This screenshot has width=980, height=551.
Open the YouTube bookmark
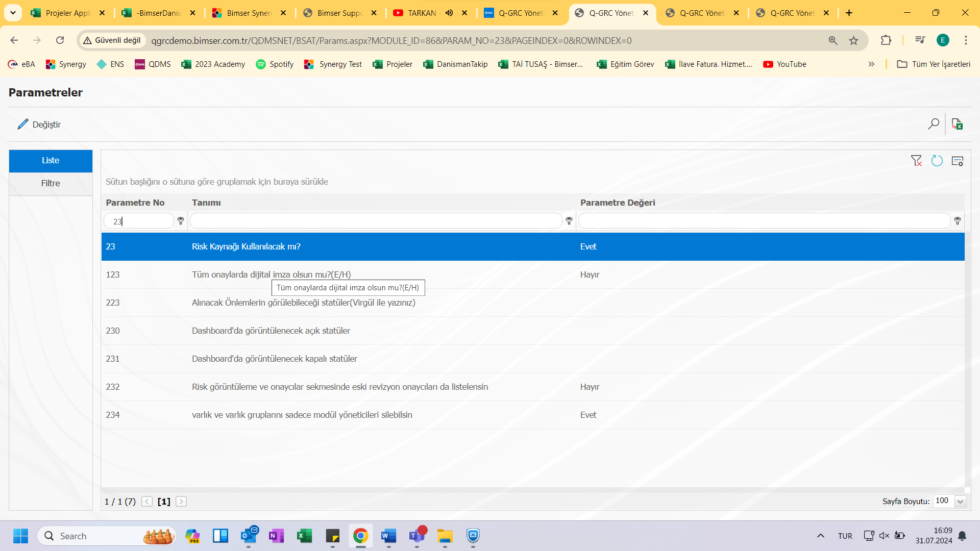point(785,64)
